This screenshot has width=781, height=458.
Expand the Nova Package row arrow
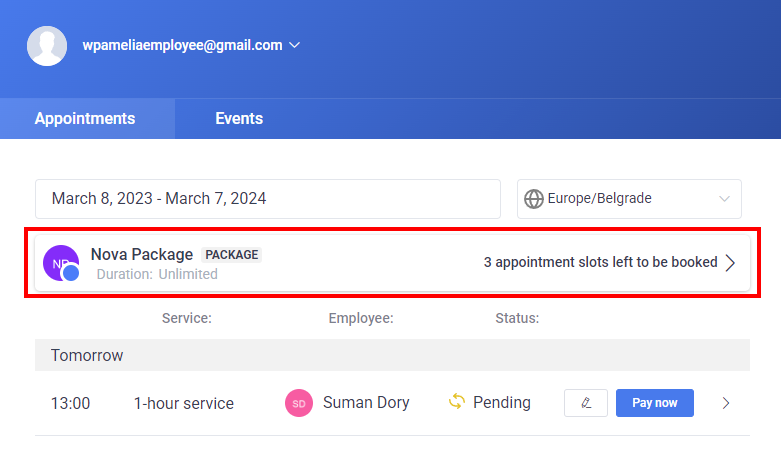coord(731,263)
